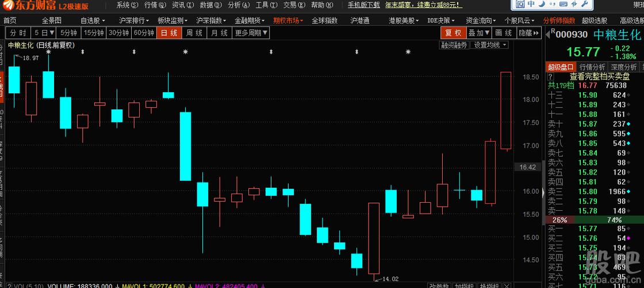Switch to the 深度分析 tab

[x=623, y=67]
